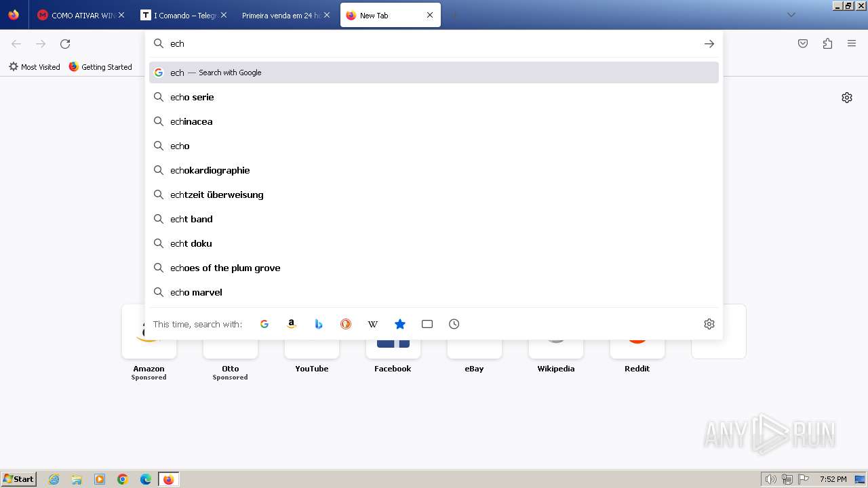Click the Firefox View icon in tab bar
Screen dimensions: 868x488
(14, 15)
